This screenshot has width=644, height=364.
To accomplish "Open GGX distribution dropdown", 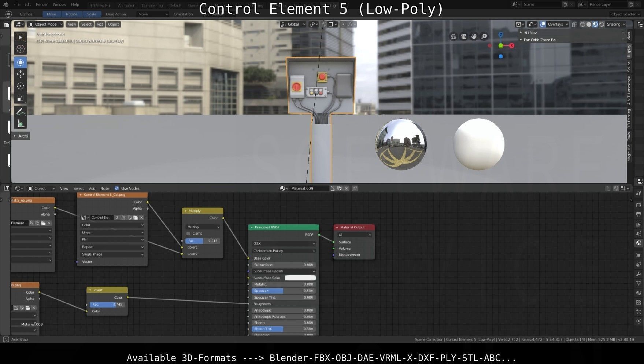I will coord(284,244).
